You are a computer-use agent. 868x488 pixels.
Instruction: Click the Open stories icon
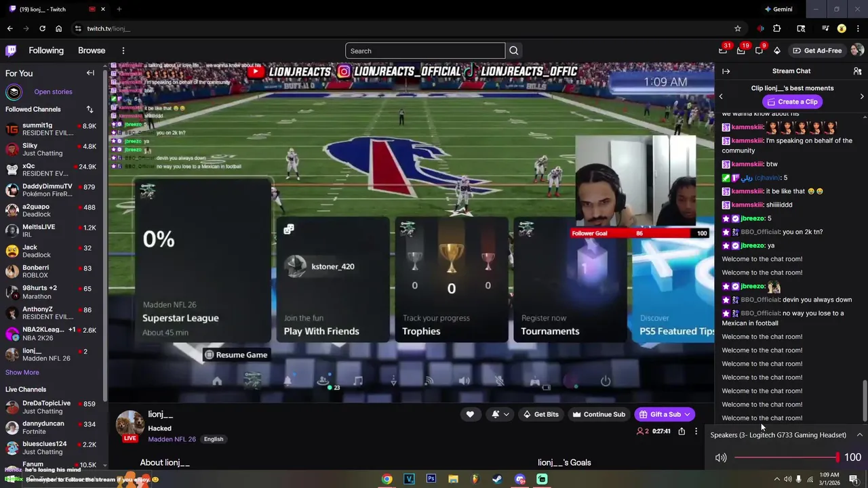[x=14, y=91]
